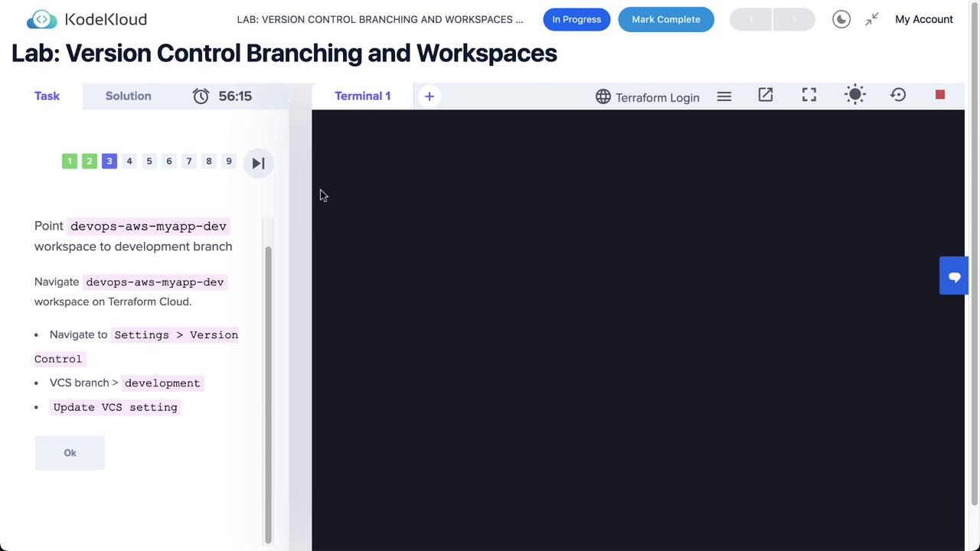Jump to question 5
980x551 pixels.
tap(149, 161)
